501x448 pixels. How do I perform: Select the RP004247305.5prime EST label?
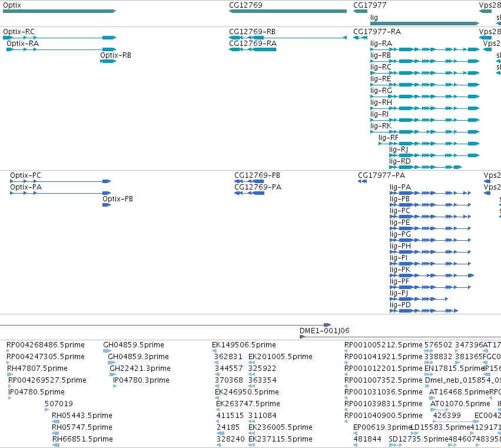click(x=46, y=357)
